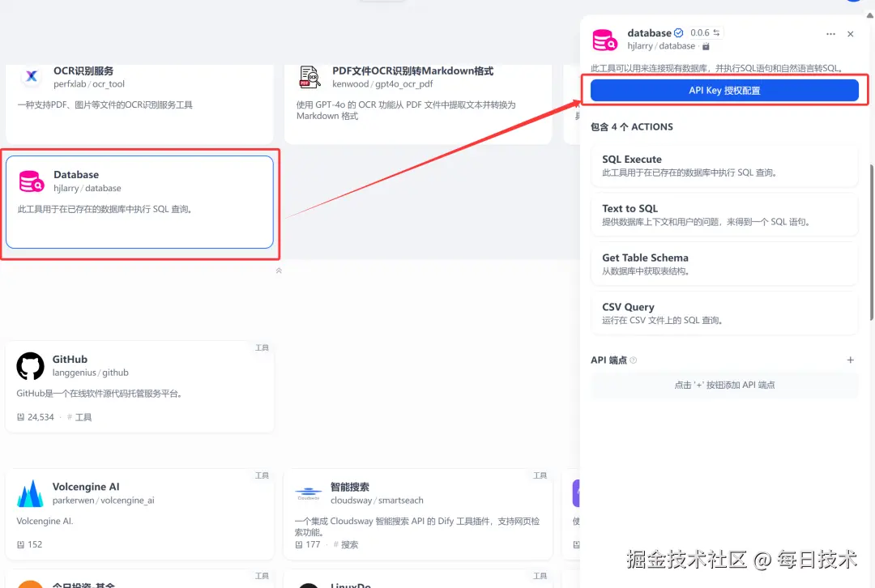Click the Volcengine AI install count 152
Screen dimensions: 875x588
[35, 544]
